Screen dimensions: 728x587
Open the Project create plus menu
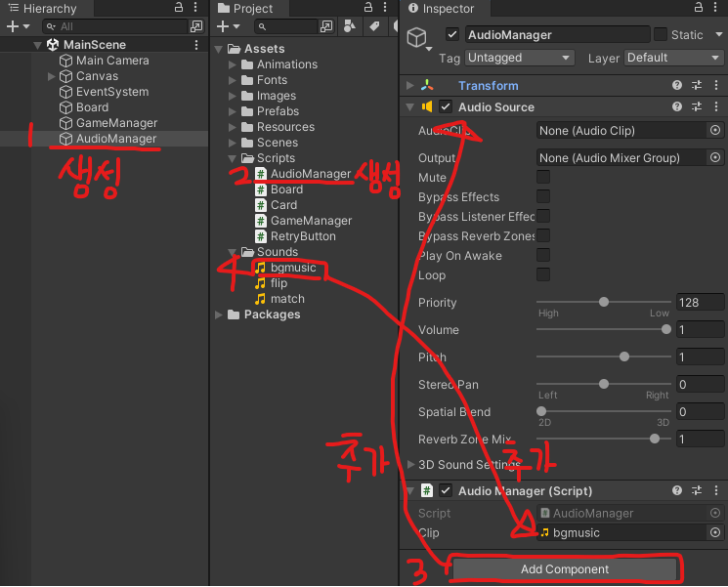[x=228, y=26]
